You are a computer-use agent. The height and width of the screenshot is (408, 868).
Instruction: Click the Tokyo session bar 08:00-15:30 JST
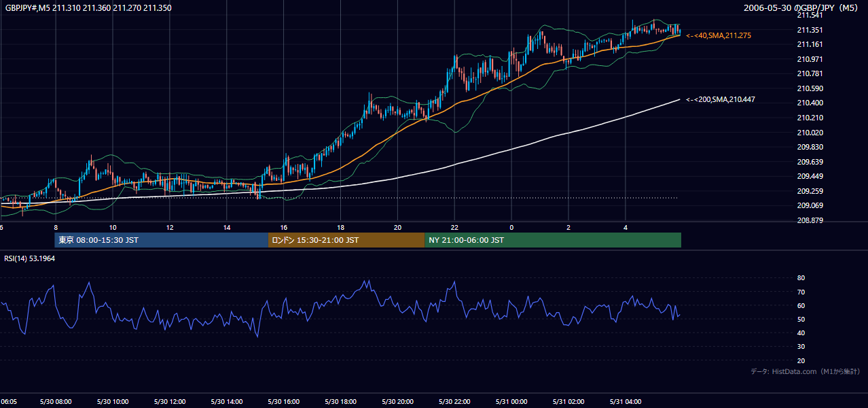[x=162, y=240]
